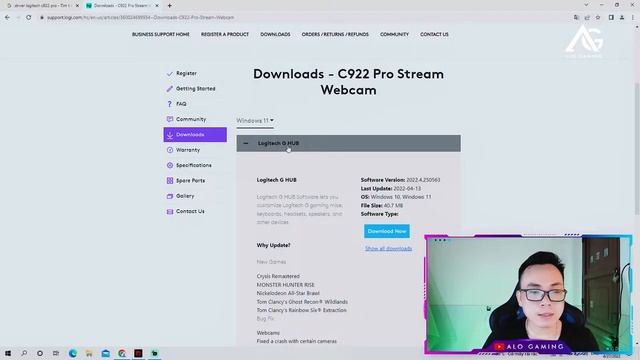Close the 'driver logitech c922 pro' tab
Image resolution: width=640 pixels, height=360 pixels.
(77, 6)
